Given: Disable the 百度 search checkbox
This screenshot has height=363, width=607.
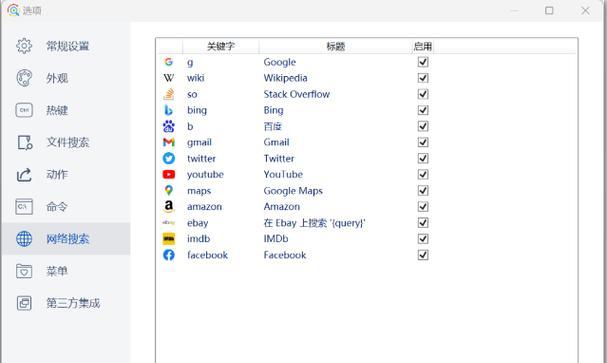Looking at the screenshot, I should coord(423,126).
